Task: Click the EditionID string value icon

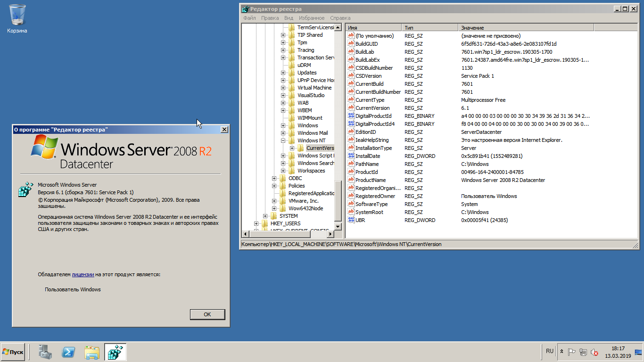Action: click(x=351, y=132)
